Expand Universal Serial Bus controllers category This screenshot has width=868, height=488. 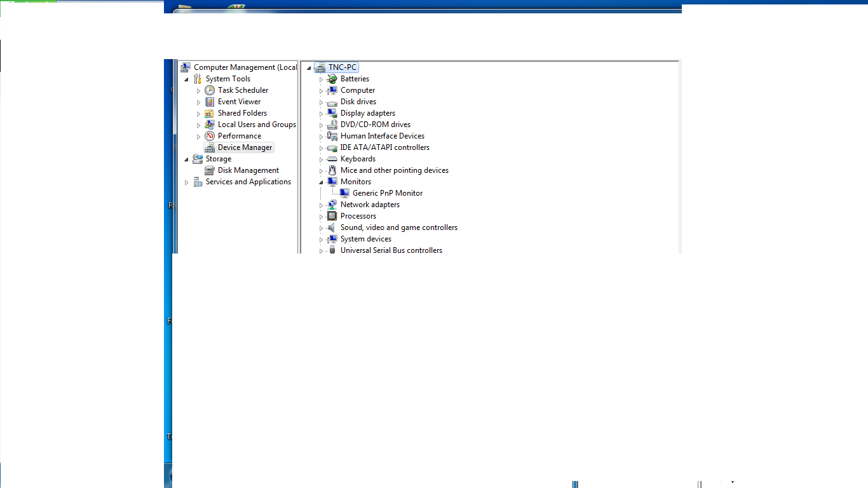(x=321, y=251)
